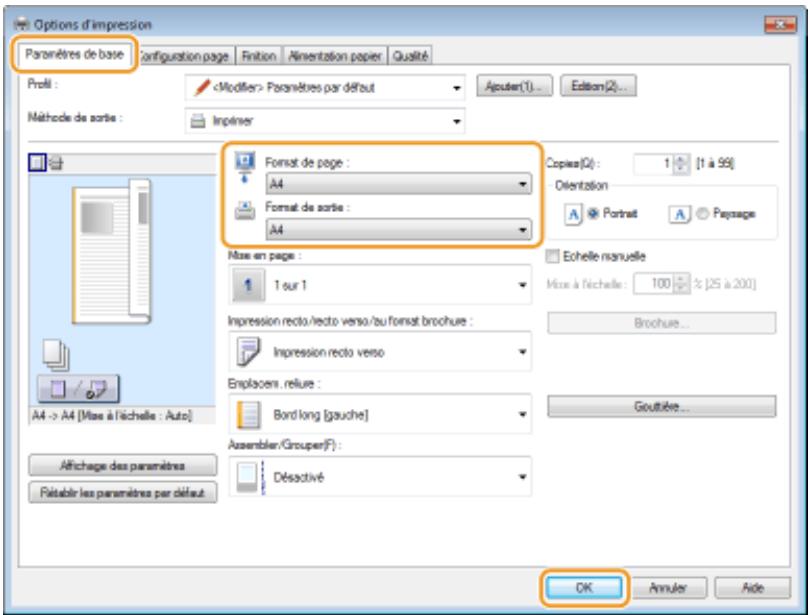
Task: Click the Format de page monitor icon
Action: coord(245,166)
